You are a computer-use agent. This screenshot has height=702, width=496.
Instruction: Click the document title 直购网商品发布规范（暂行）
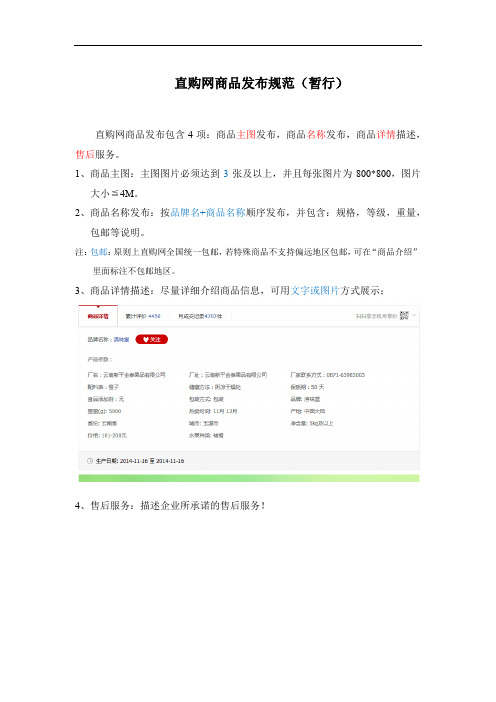click(x=258, y=83)
